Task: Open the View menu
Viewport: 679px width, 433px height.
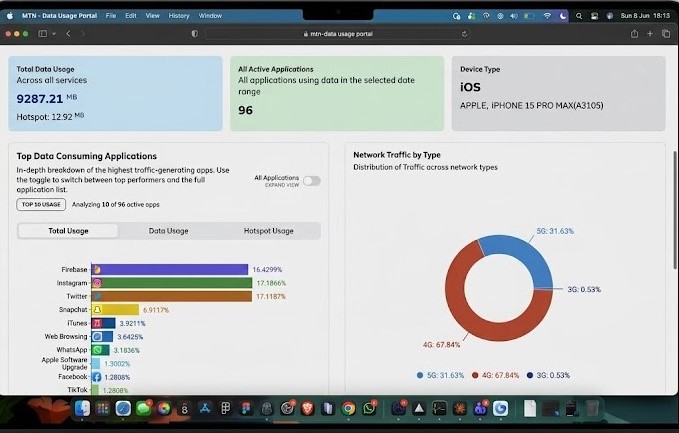Action: [x=152, y=16]
